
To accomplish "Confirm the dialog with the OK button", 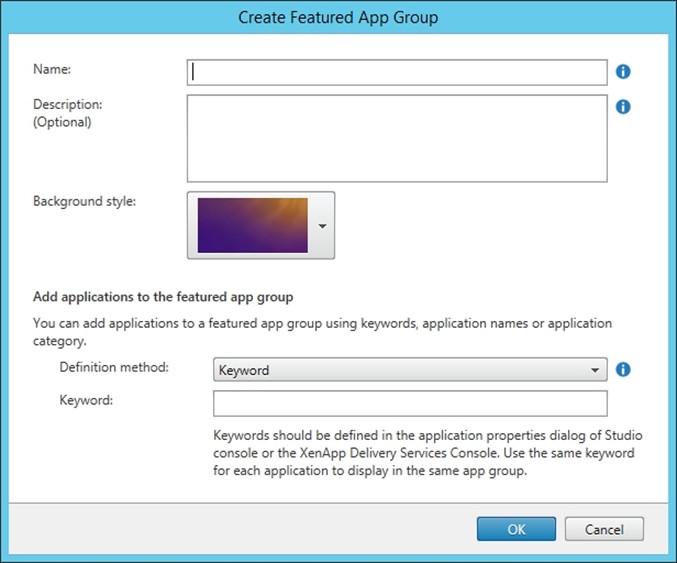I will coord(516,529).
